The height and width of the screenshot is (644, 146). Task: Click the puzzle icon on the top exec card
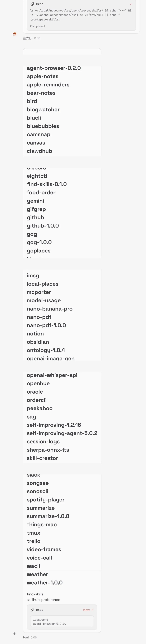click(x=32, y=4)
